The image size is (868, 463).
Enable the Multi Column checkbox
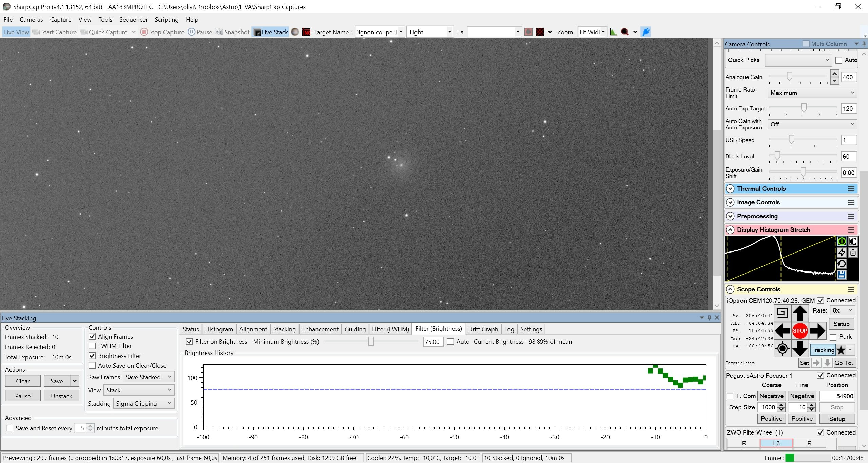click(806, 44)
